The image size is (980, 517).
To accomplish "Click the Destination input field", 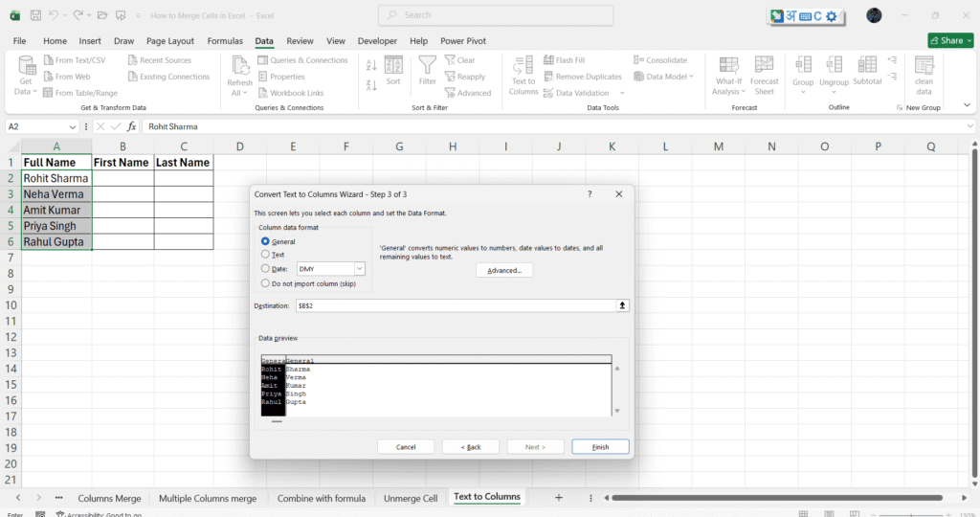I will (x=456, y=305).
